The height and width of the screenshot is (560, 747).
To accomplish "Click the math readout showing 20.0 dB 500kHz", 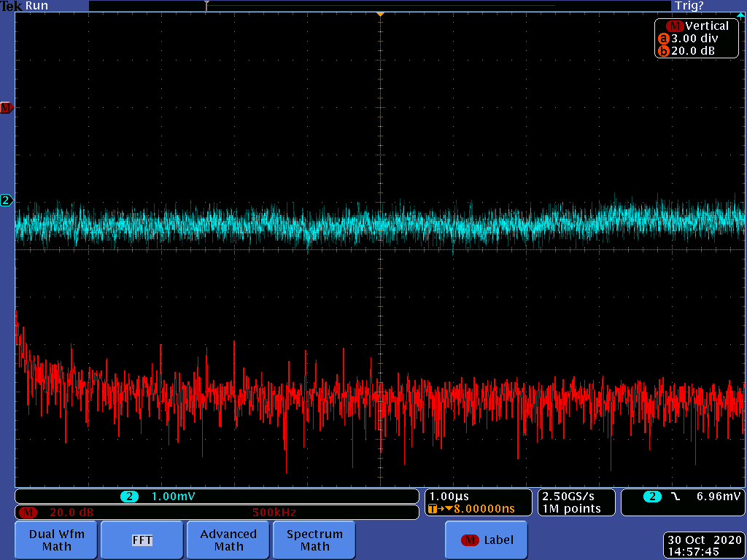I will (x=217, y=512).
